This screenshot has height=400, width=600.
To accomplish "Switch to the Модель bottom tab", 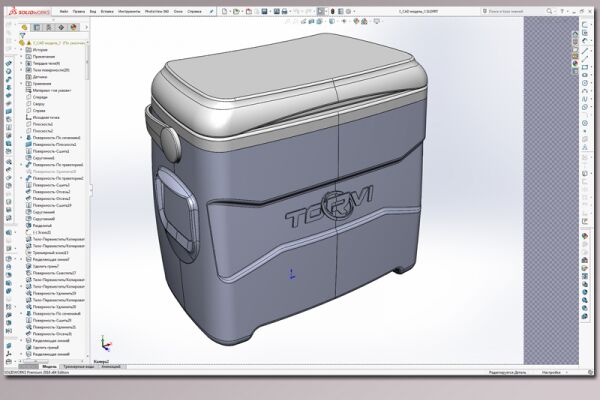I will pyautogui.click(x=49, y=367).
